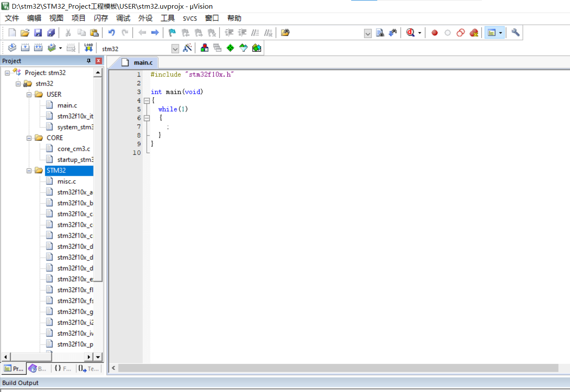The image size is (570, 392).
Task: Save the current file with the floppy icon
Action: coord(38,33)
